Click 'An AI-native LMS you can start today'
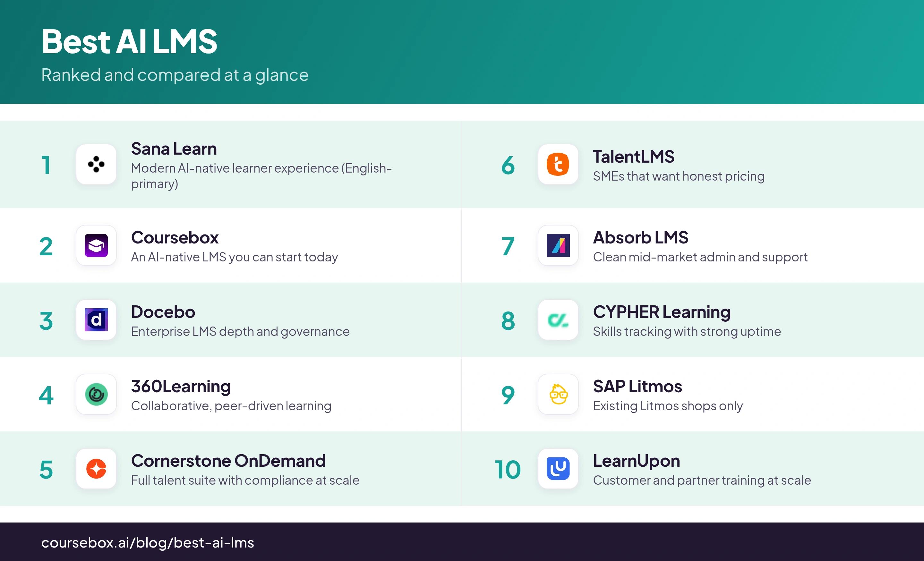This screenshot has height=561, width=924. [235, 257]
